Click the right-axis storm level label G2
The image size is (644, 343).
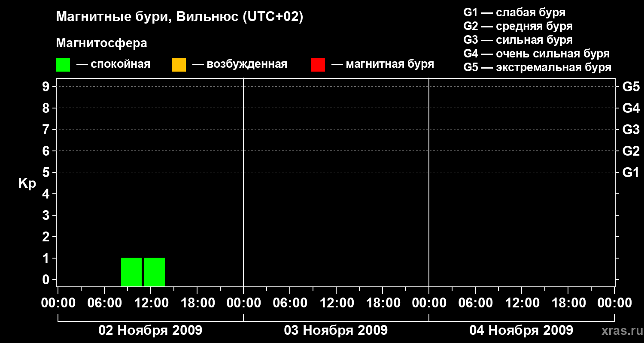631,151
